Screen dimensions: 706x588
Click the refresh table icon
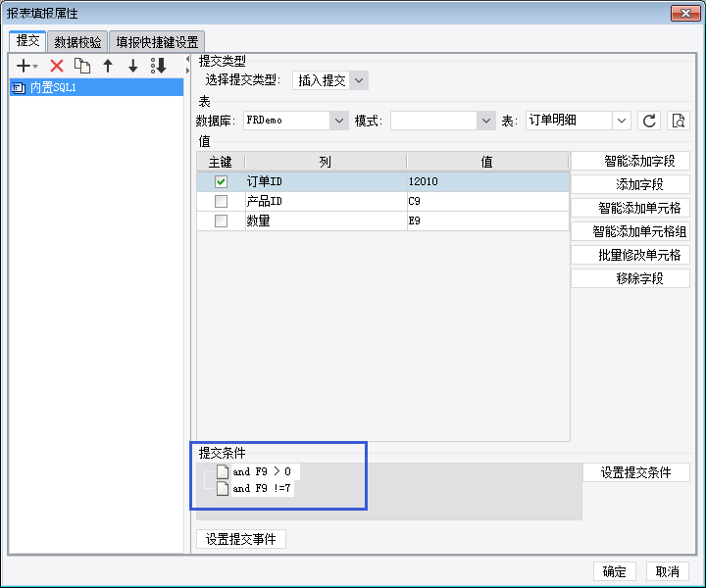pos(649,121)
